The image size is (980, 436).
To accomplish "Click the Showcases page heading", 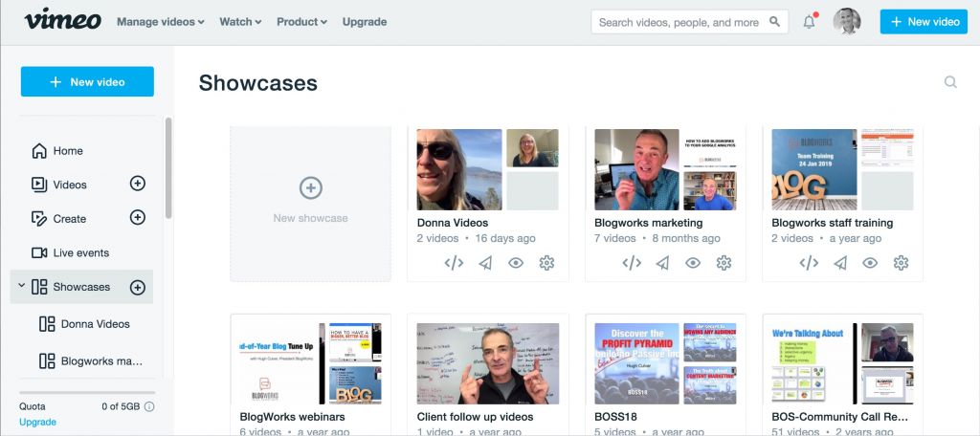I will point(258,83).
